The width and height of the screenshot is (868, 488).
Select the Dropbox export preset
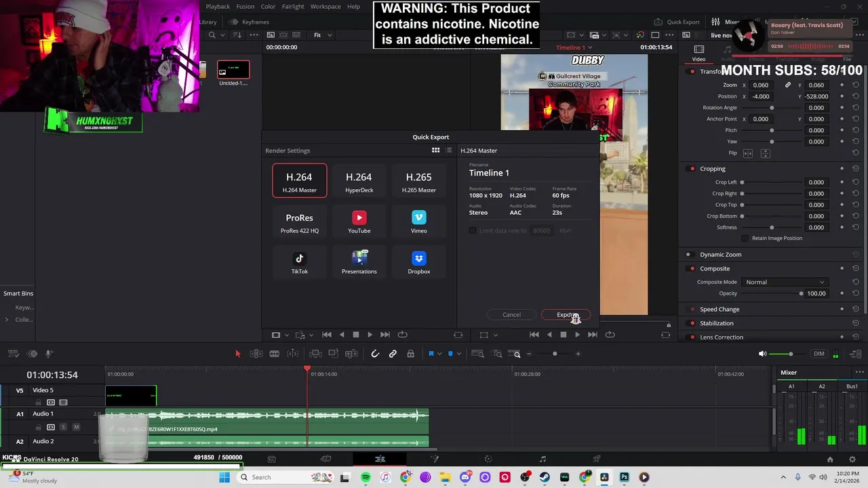[x=418, y=263]
